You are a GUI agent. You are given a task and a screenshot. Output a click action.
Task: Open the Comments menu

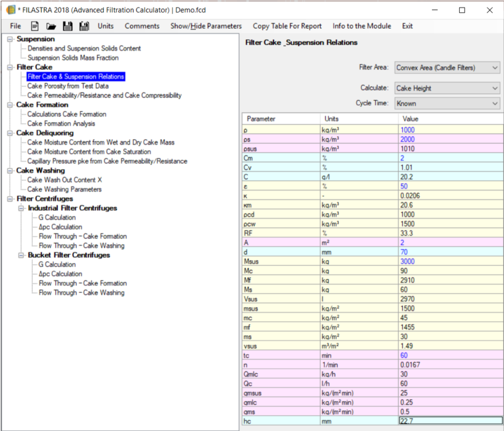(x=142, y=26)
